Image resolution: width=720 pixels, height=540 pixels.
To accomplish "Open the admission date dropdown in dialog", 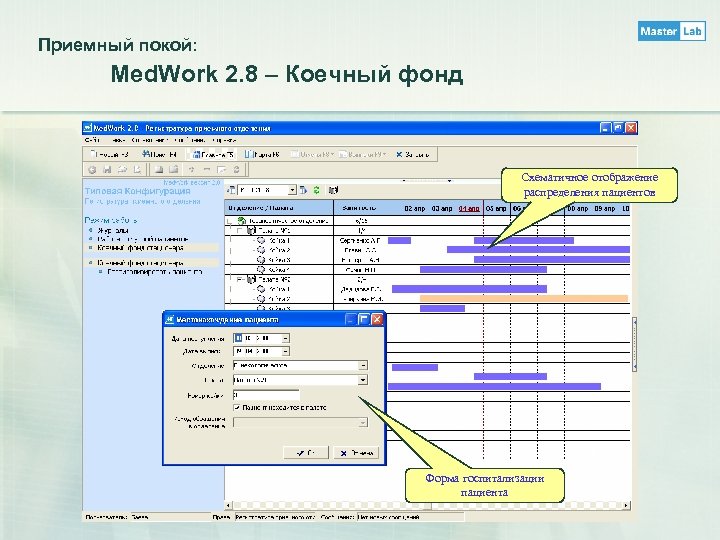I will (285, 338).
